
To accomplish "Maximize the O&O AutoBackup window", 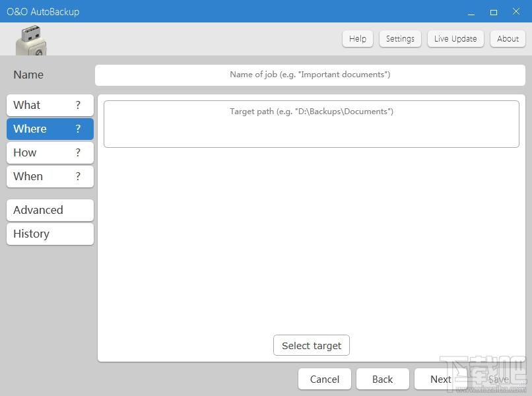I will coord(494,12).
